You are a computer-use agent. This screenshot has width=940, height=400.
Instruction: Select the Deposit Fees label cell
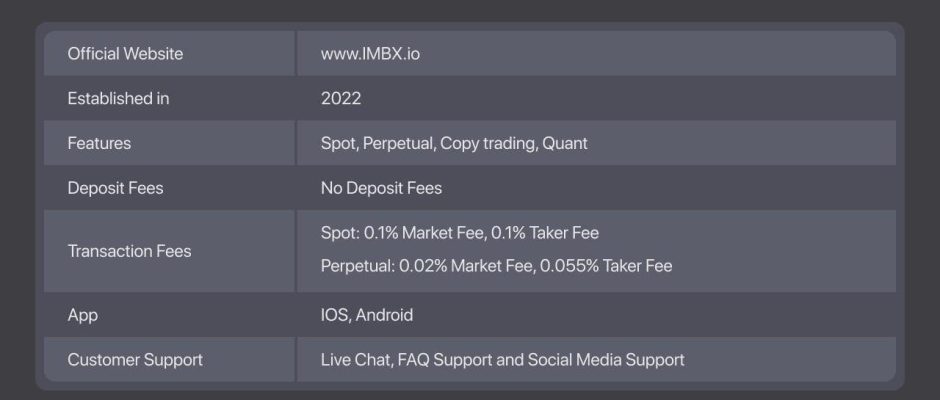point(115,188)
